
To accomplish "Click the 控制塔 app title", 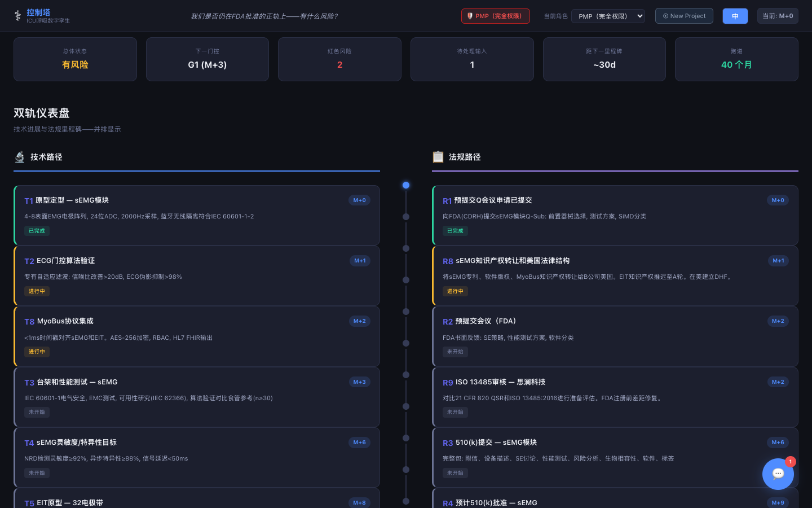I will pos(38,12).
